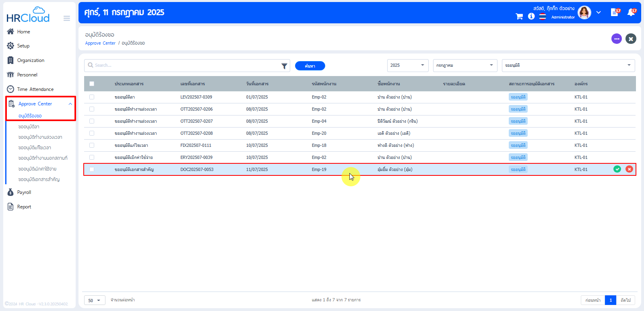This screenshot has height=311, width=644.
Task: Open the rows-per-page 50 dropdown
Action: [95, 301]
